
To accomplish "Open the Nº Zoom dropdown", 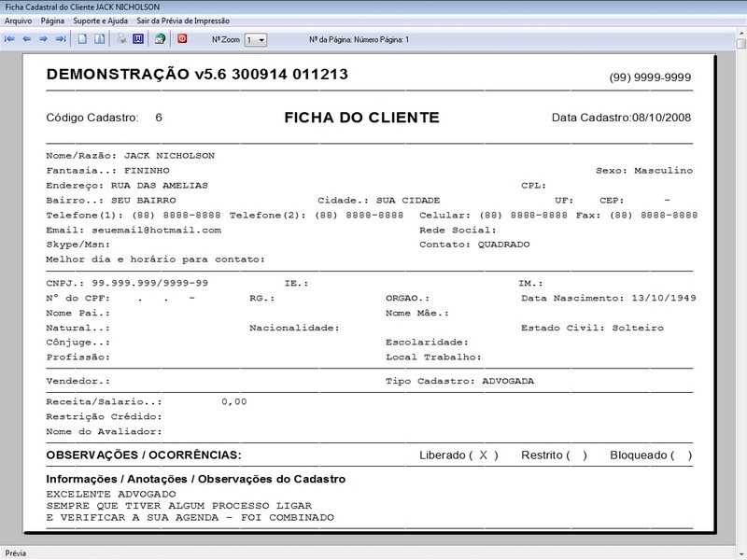I will click(x=253, y=39).
